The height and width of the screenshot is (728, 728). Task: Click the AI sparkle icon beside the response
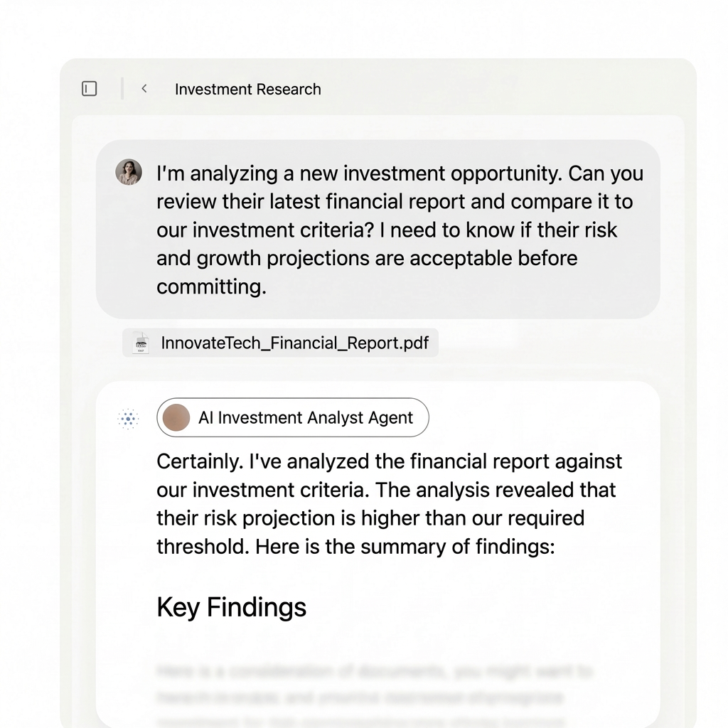pyautogui.click(x=128, y=419)
